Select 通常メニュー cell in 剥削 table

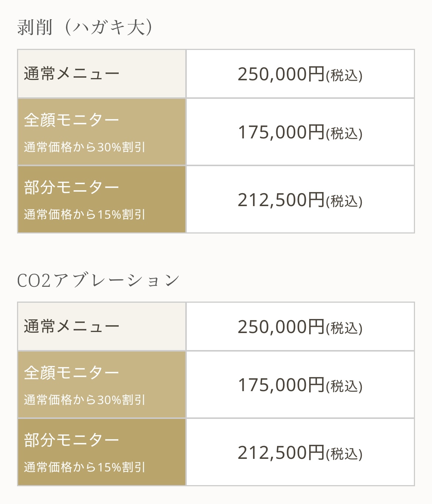point(72,74)
